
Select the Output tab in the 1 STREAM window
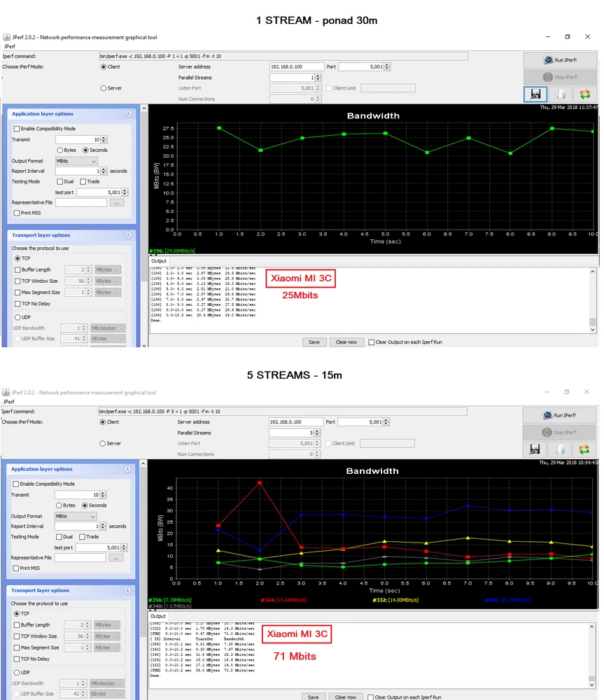(159, 260)
